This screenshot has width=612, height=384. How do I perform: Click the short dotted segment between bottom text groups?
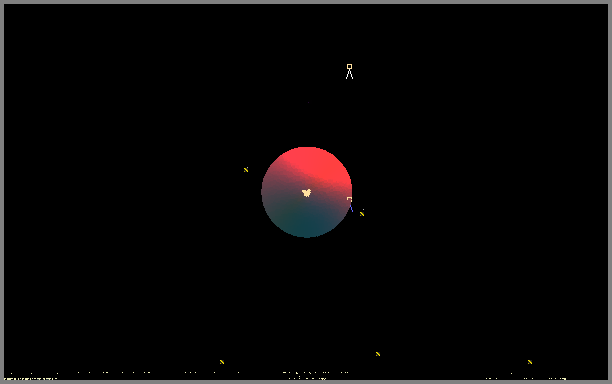click(212, 373)
